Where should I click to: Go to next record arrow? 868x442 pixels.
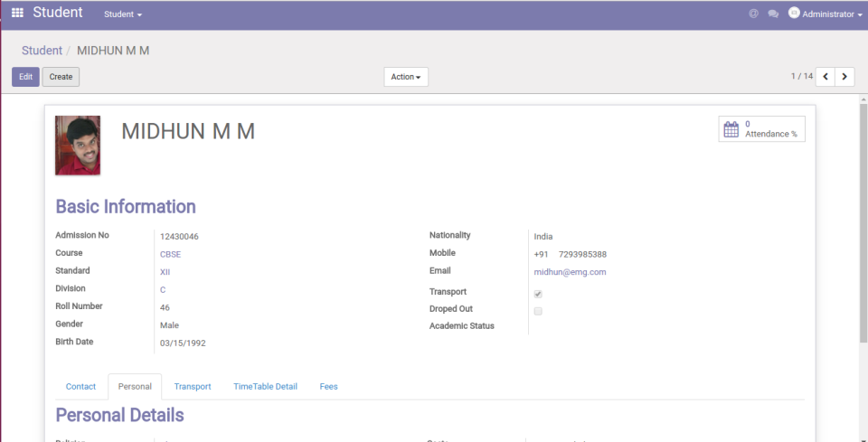click(x=844, y=77)
